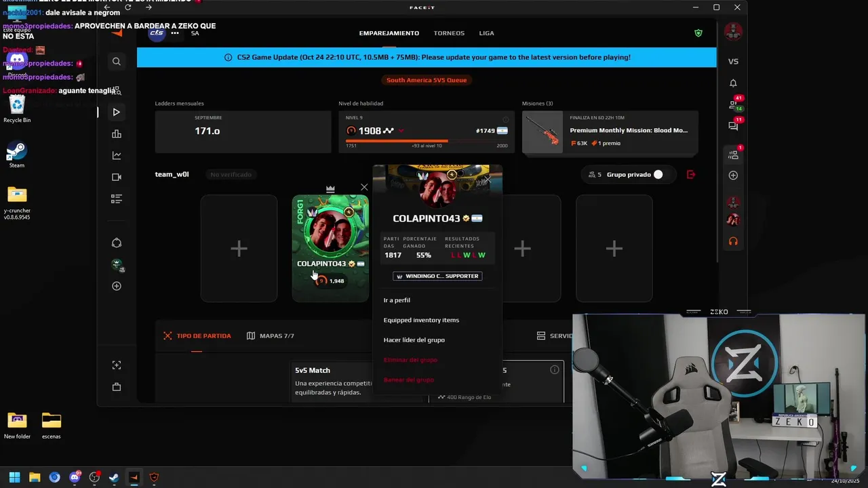The width and height of the screenshot is (868, 488).
Task: Click the elo progress bar under 1908
Action: pos(427,141)
